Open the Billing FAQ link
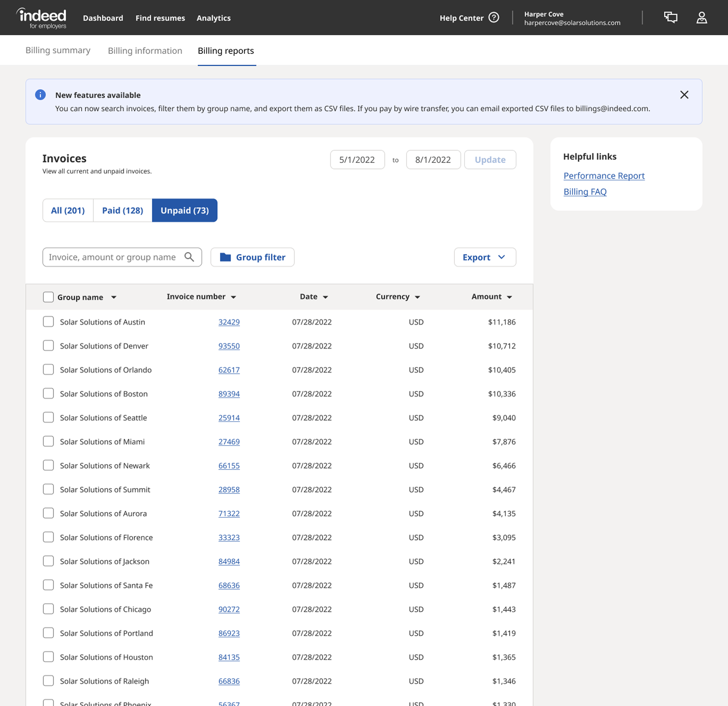 pos(585,192)
